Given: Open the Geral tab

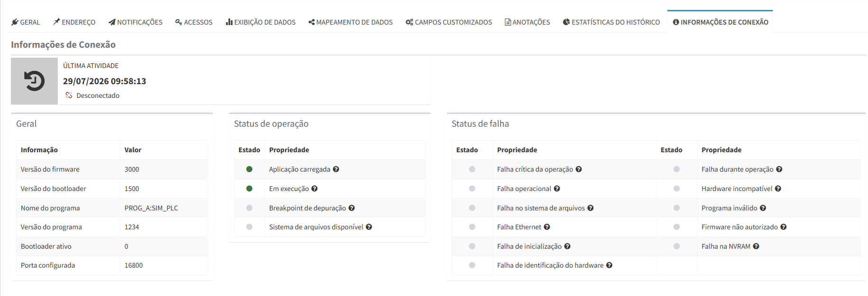Looking at the screenshot, I should pyautogui.click(x=26, y=22).
